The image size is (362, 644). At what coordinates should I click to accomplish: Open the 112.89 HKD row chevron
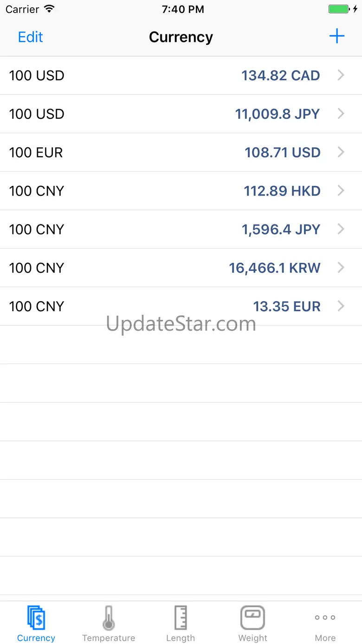coord(341,191)
